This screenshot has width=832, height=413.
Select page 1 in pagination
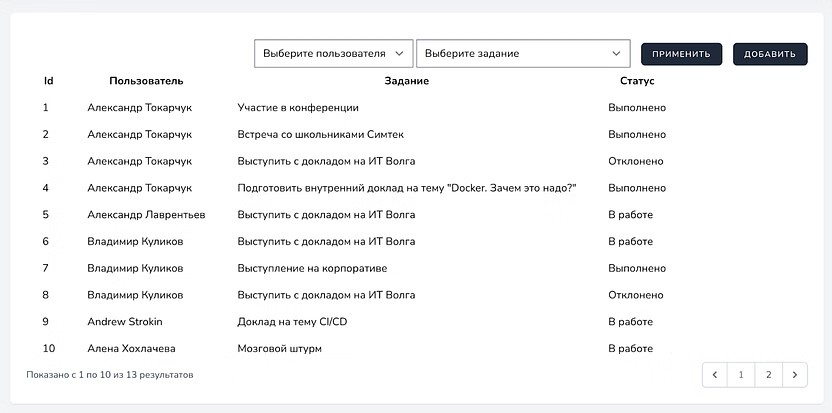[741, 374]
